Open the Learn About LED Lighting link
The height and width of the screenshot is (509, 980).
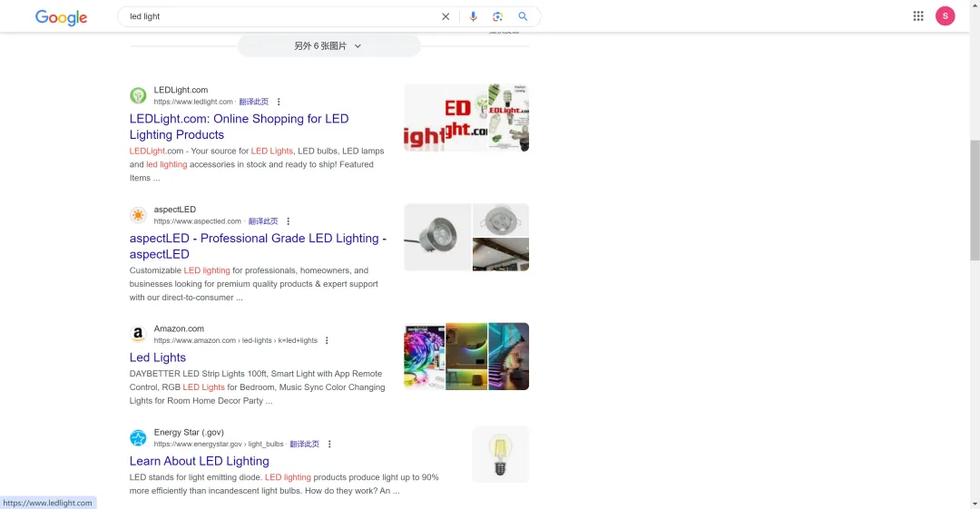199,461
